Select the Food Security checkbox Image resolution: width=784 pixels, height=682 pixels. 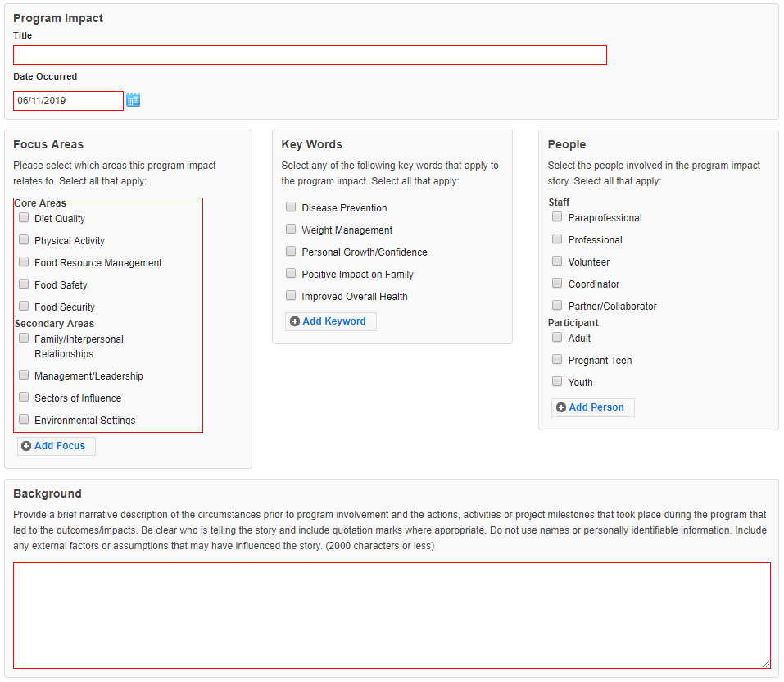pos(24,307)
